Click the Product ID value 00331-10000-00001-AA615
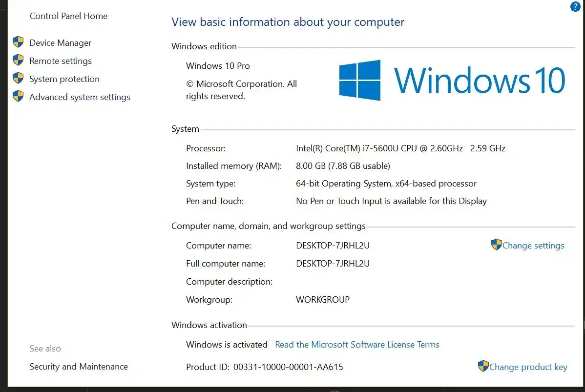 [288, 367]
